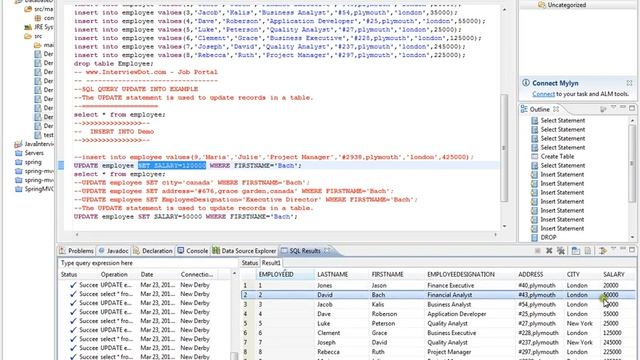640x360 pixels.
Task: Minimize the SQL Results panel
Action: pos(623,249)
